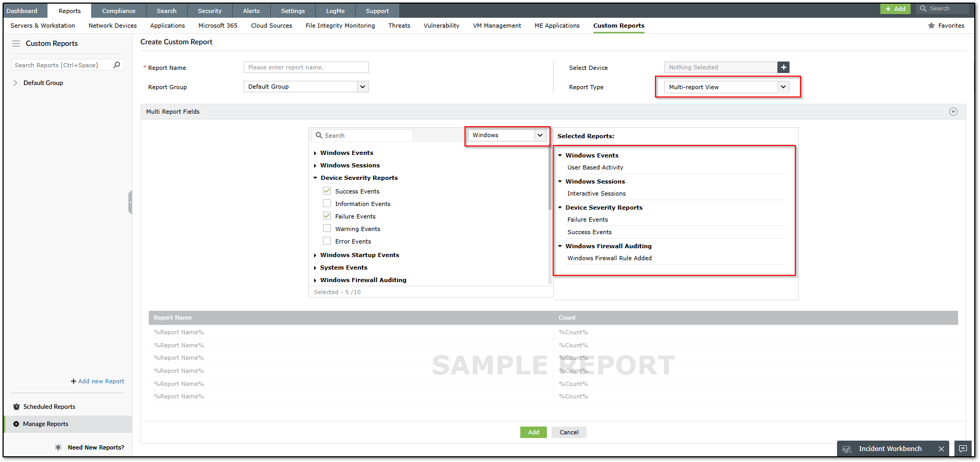Expand Windows Sessions in the available list
This screenshot has width=980, height=462.
315,166
